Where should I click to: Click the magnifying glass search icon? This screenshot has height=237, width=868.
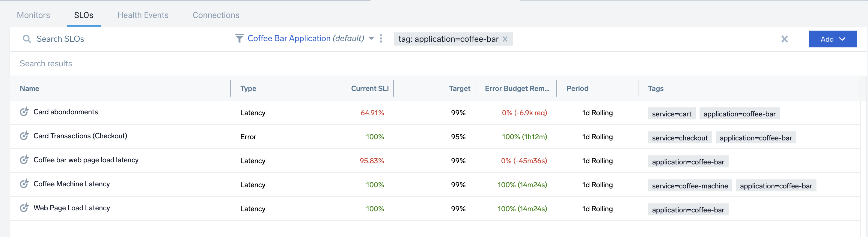27,39
